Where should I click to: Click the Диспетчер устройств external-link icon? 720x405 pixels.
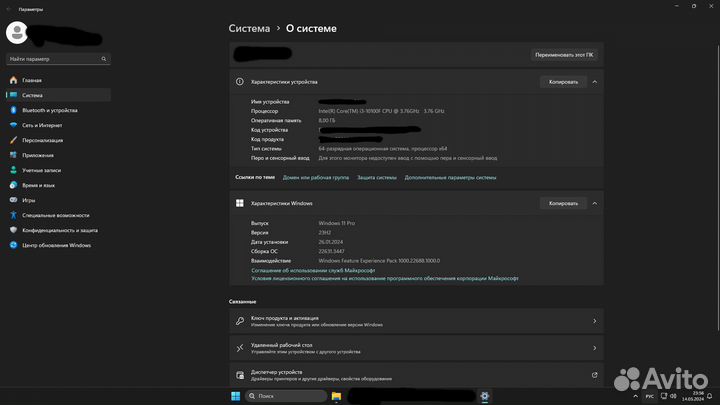(595, 375)
